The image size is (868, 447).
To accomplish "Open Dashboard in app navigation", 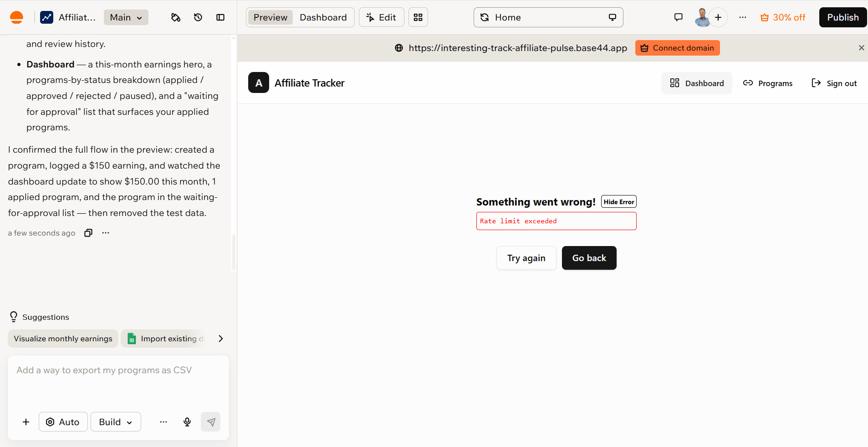I will pos(697,83).
